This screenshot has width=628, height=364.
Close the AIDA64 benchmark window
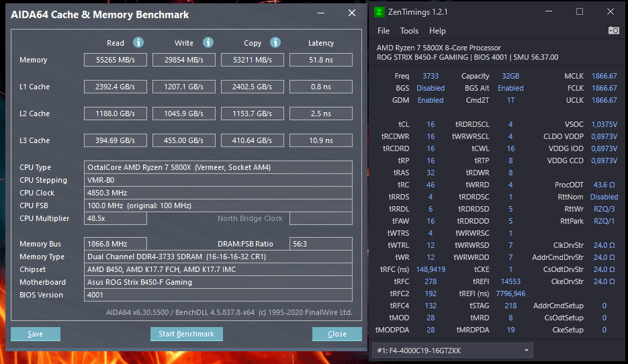pyautogui.click(x=352, y=13)
